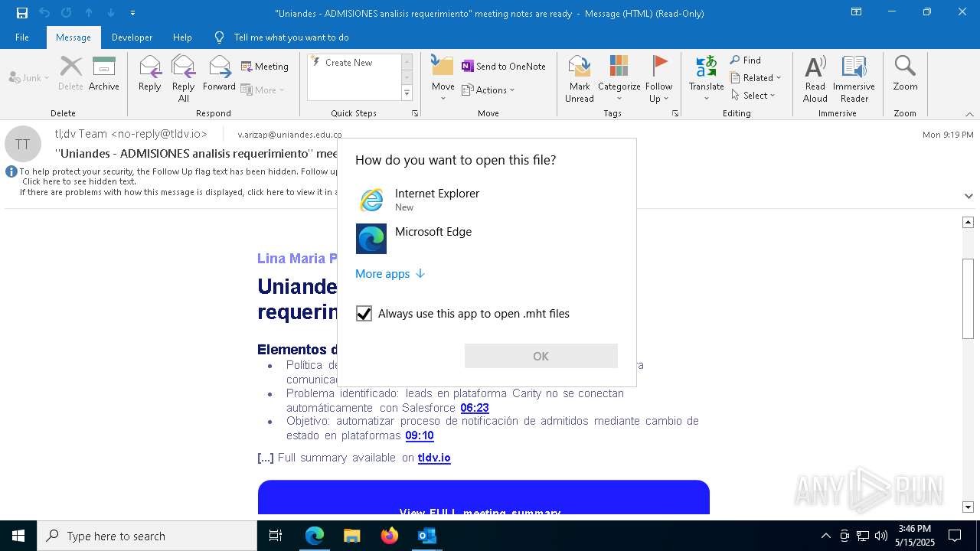The image size is (980, 551).
Task: Open the Related dropdown
Action: click(x=756, y=77)
